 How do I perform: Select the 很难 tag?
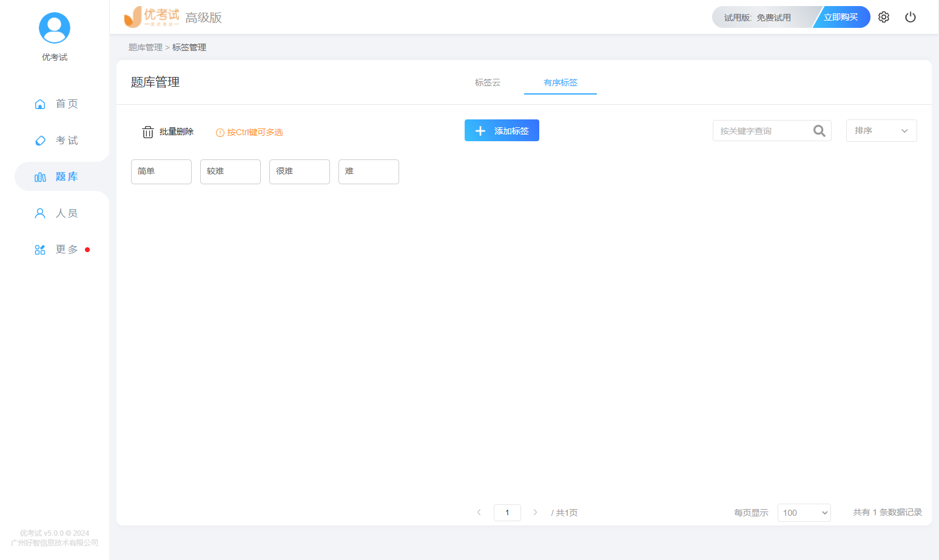click(x=300, y=172)
